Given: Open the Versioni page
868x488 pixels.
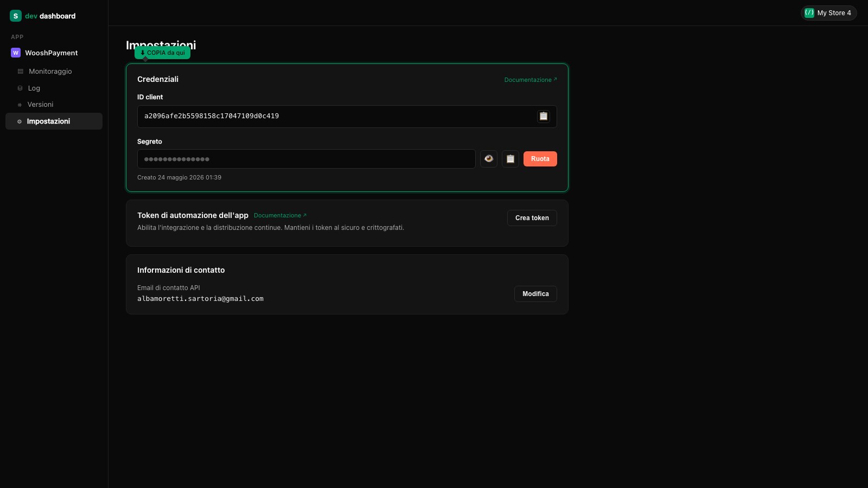Looking at the screenshot, I should click(x=54, y=104).
